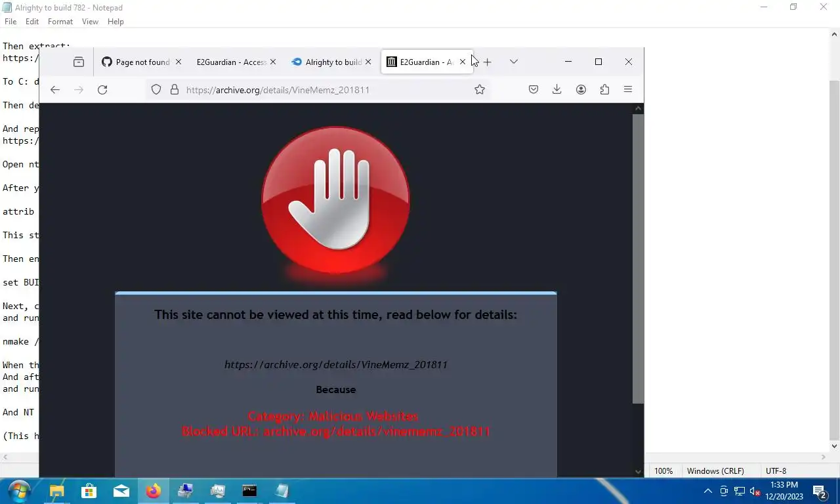Open Notepad View menu
Image resolution: width=840 pixels, height=504 pixels.
[x=90, y=22]
